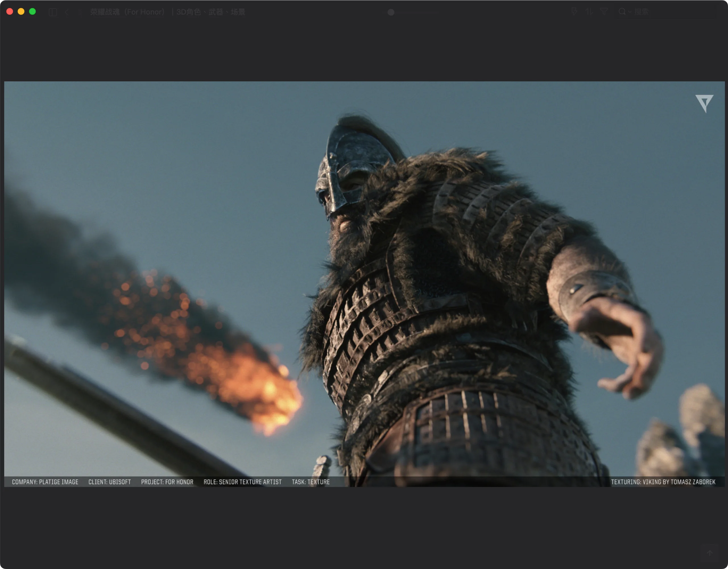Go forward with the right chevron
Image resolution: width=728 pixels, height=569 pixels.
[80, 12]
